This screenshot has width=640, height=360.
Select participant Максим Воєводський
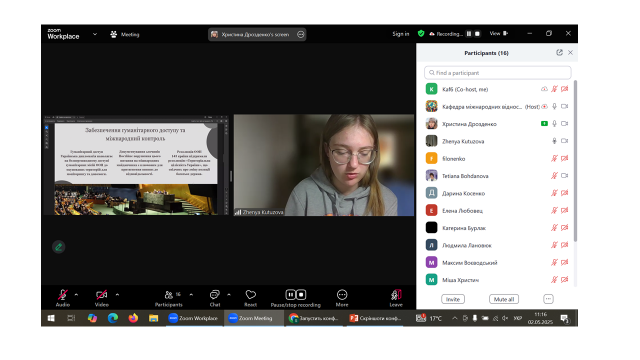pos(498,262)
